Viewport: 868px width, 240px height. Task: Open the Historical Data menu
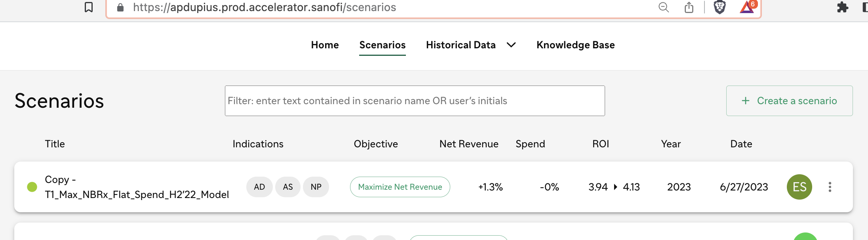461,45
